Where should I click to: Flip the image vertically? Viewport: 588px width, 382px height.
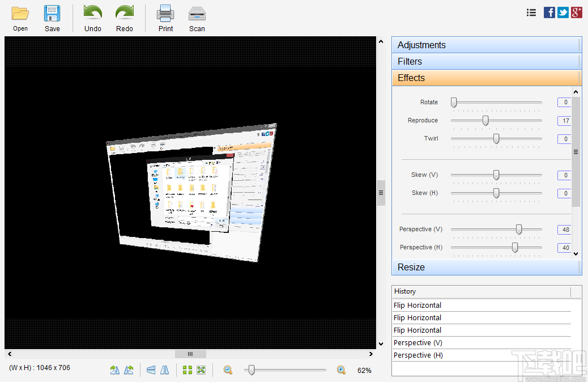point(151,370)
